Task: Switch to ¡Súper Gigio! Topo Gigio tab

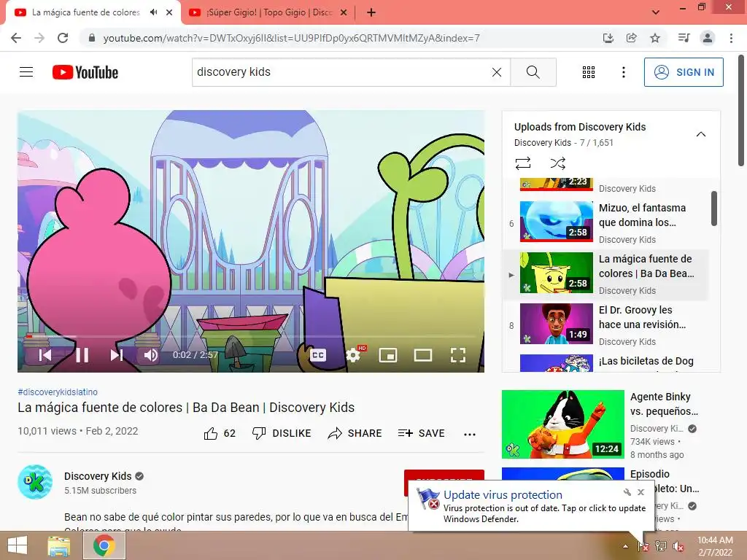Action: click(x=269, y=12)
